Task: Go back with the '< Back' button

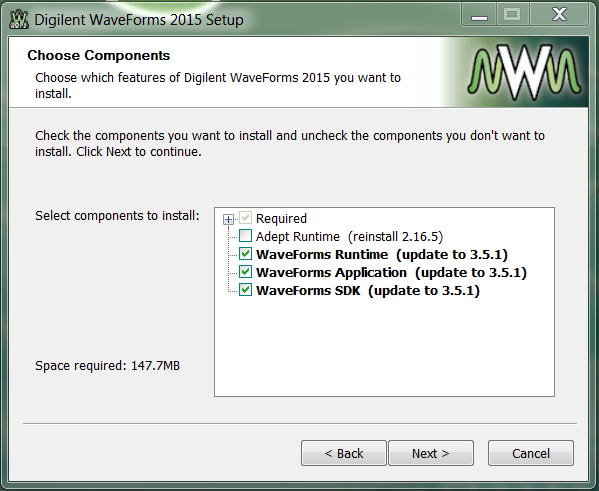Action: click(344, 453)
